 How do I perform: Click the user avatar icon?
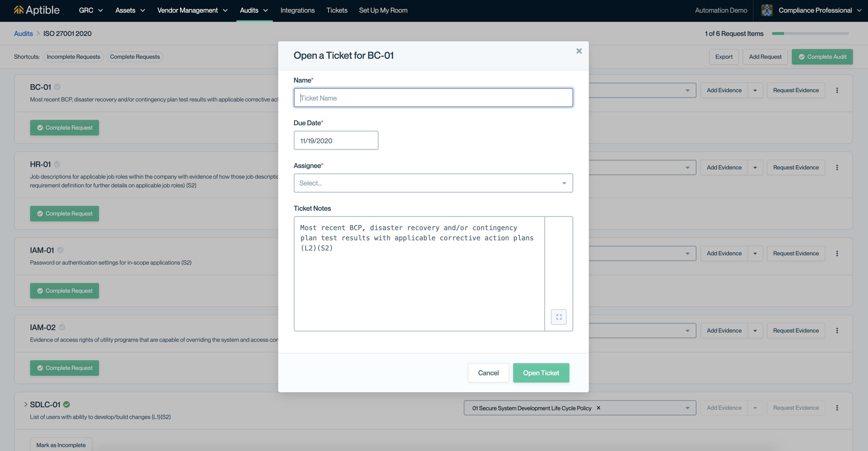(x=767, y=10)
